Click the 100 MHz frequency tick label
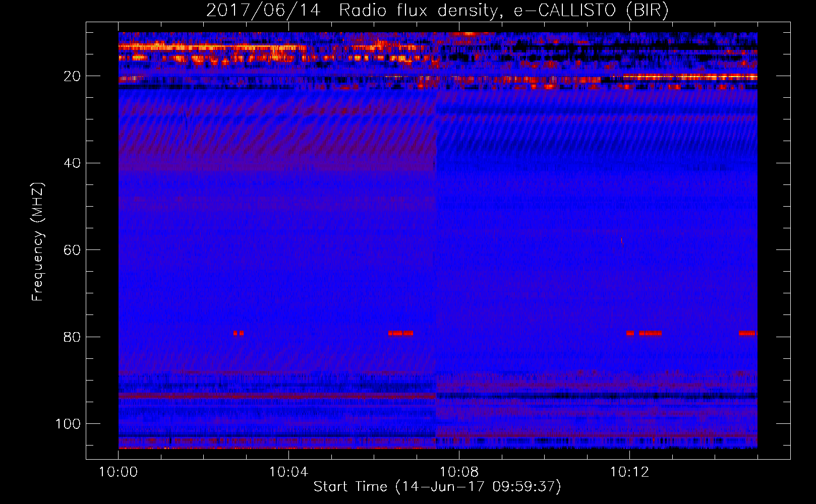 pyautogui.click(x=68, y=424)
